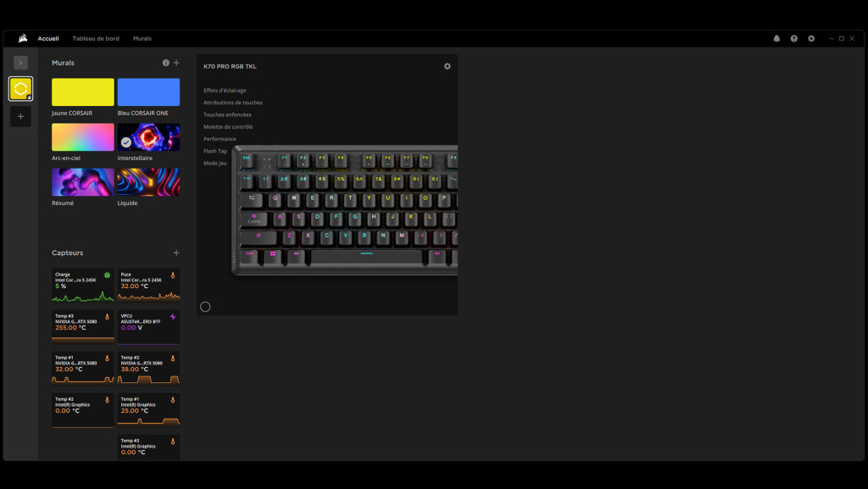Click the Temp #3 Intel Graphics tile

[148, 447]
